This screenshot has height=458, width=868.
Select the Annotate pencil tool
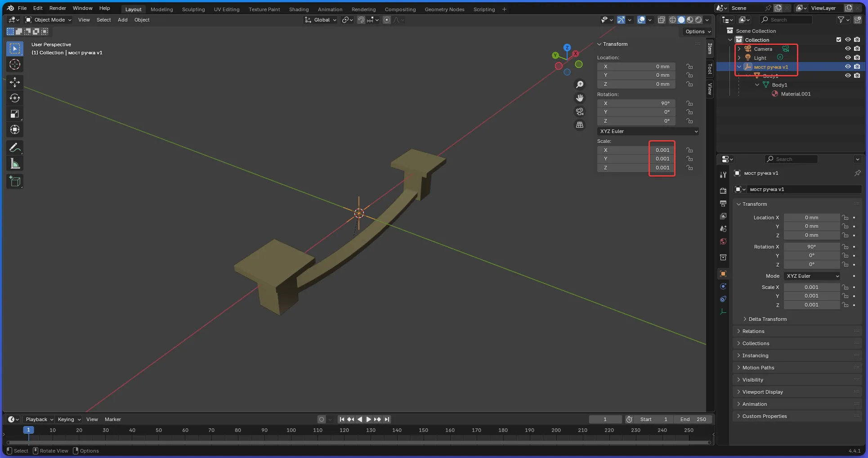15,147
